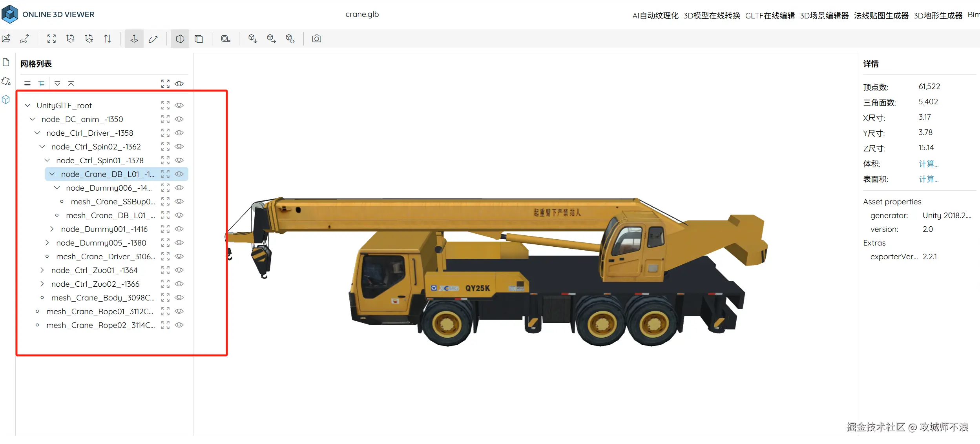
Task: Click the open model from file icon
Action: pos(6,38)
